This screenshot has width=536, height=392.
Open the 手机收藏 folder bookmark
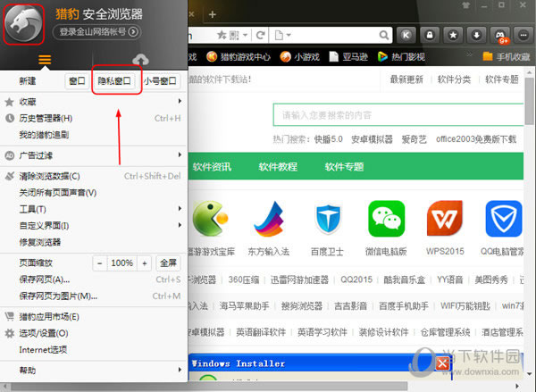tap(507, 56)
